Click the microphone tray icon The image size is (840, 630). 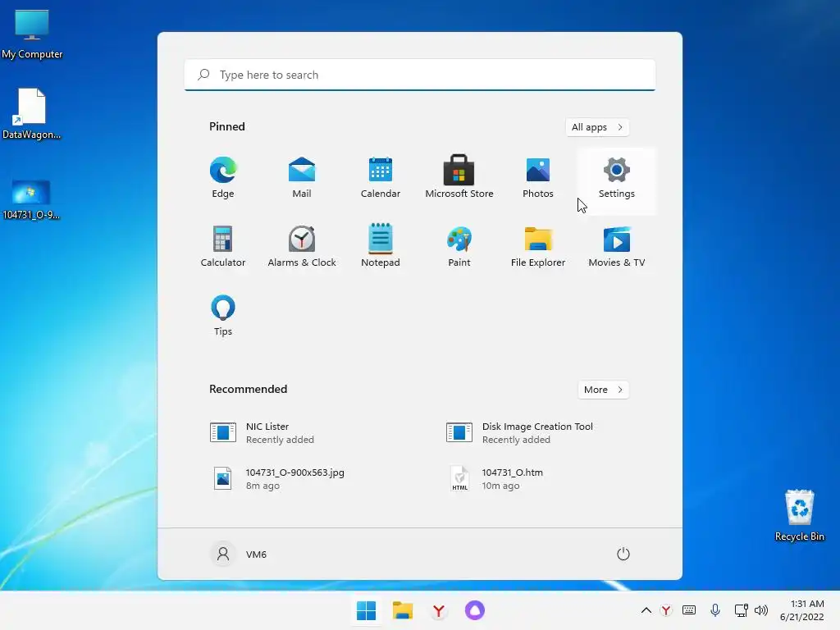click(x=715, y=610)
